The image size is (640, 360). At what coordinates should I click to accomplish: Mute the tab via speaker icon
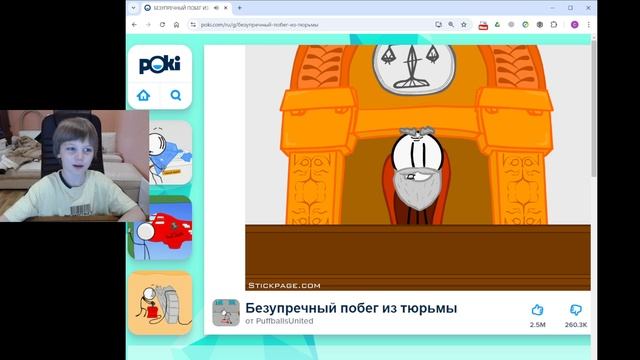coord(216,8)
